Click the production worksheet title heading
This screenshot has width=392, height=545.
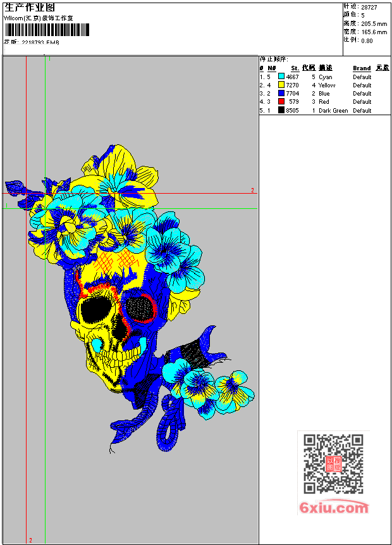click(30, 8)
